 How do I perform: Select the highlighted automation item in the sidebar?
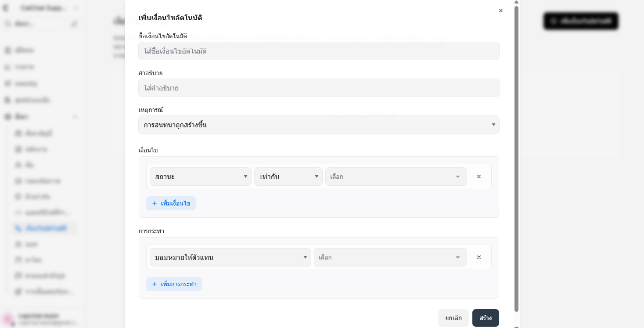(x=44, y=228)
